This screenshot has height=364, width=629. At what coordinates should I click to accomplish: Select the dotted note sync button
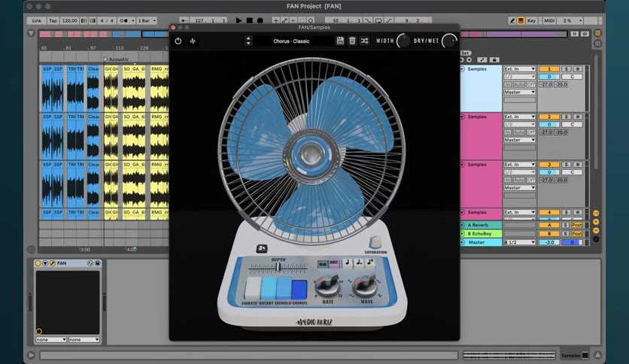(x=359, y=263)
